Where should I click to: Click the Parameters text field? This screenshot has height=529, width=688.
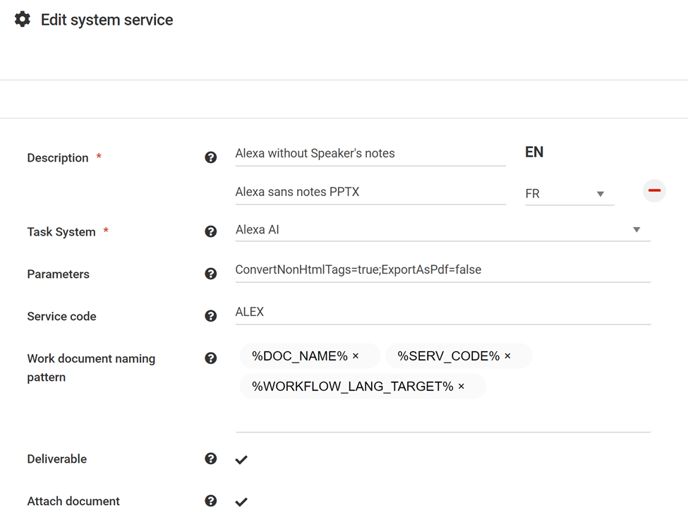coord(443,270)
